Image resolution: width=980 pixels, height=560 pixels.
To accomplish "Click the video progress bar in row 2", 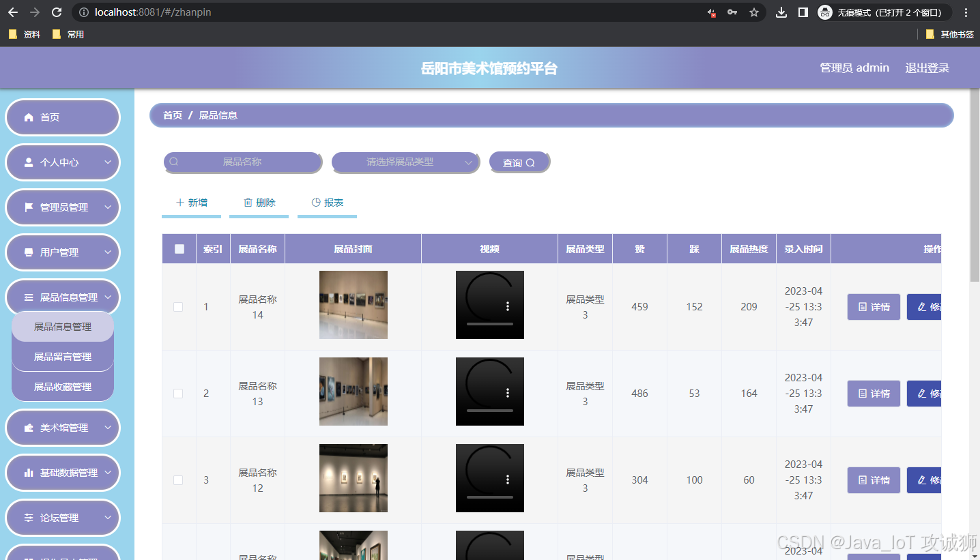I will [x=490, y=411].
